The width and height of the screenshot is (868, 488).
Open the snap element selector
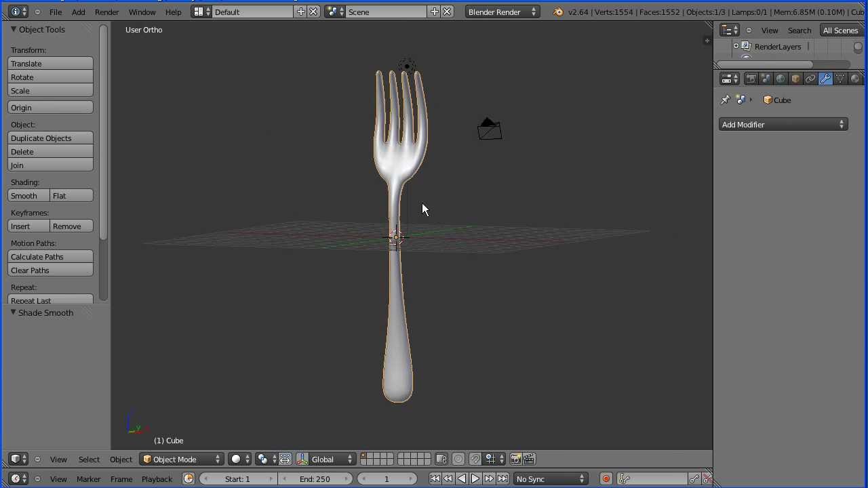[x=493, y=460]
